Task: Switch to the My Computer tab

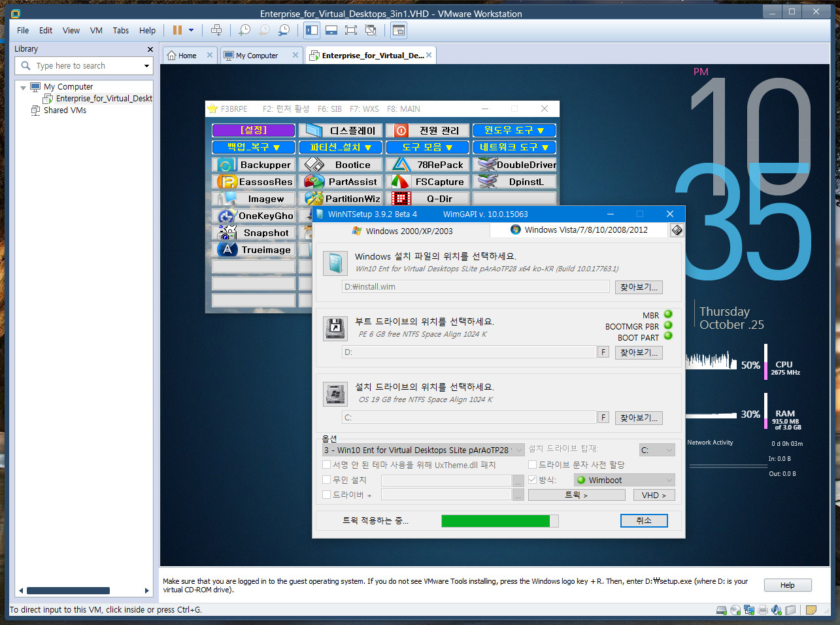Action: [x=261, y=56]
